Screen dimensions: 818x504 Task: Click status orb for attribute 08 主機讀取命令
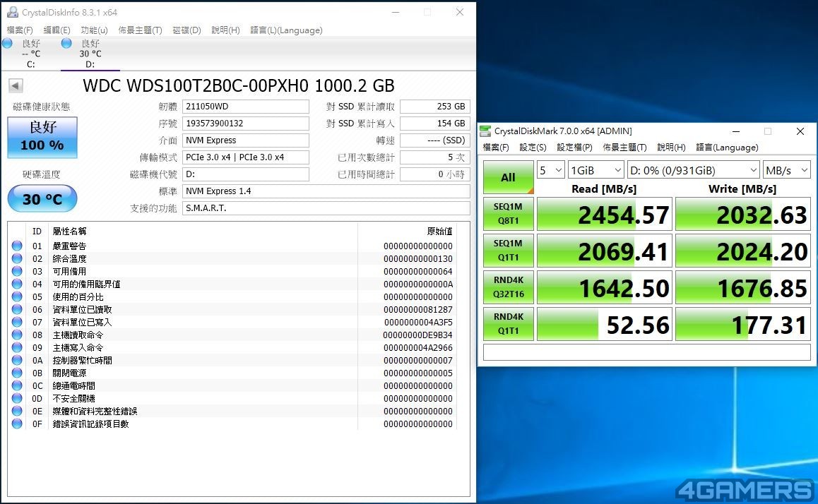(17, 335)
